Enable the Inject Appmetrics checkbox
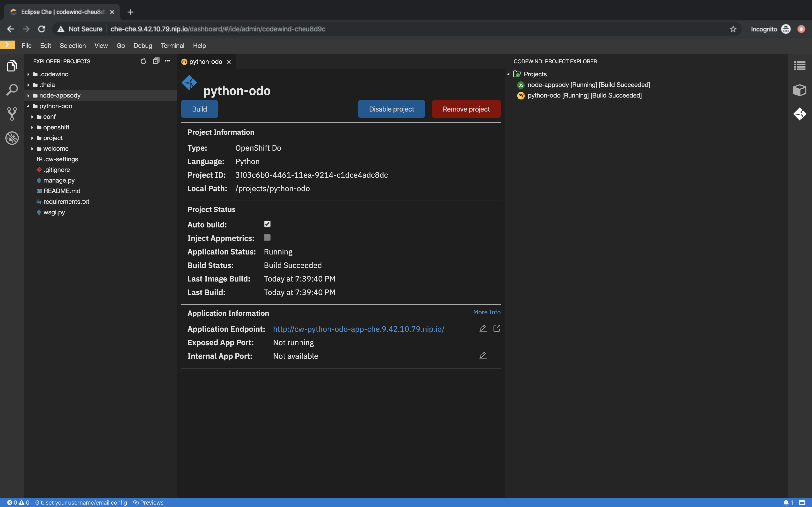Screen dimensions: 812x507 (267, 237)
